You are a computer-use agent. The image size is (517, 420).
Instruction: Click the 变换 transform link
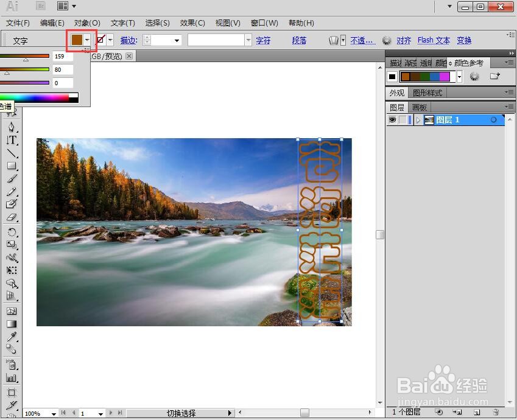click(x=464, y=41)
